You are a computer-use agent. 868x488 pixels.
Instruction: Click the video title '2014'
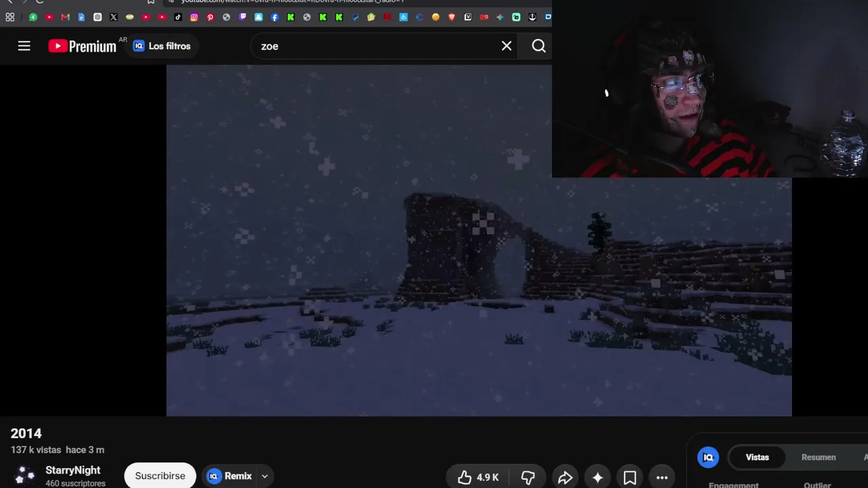[x=26, y=434]
